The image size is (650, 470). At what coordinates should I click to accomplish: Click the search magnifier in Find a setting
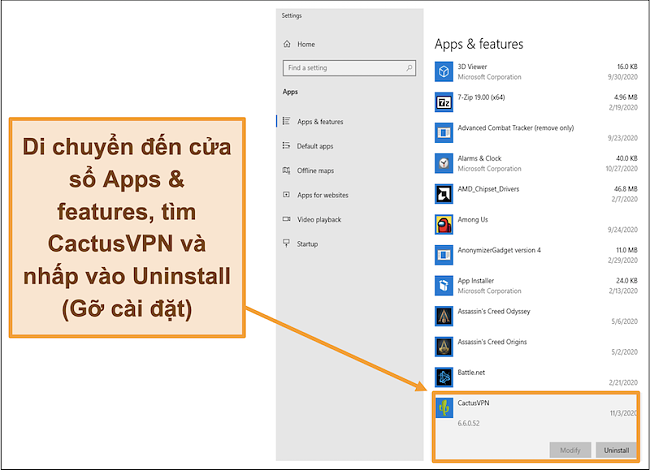click(409, 68)
